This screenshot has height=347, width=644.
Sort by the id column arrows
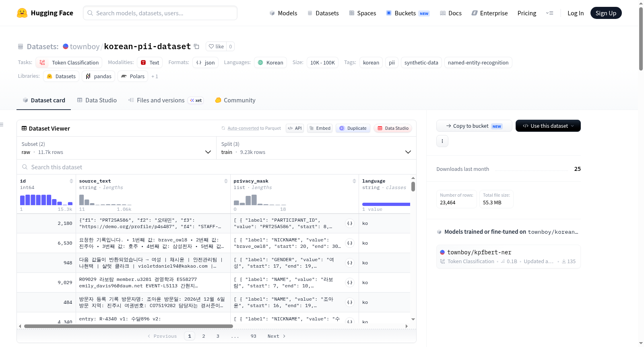71,181
